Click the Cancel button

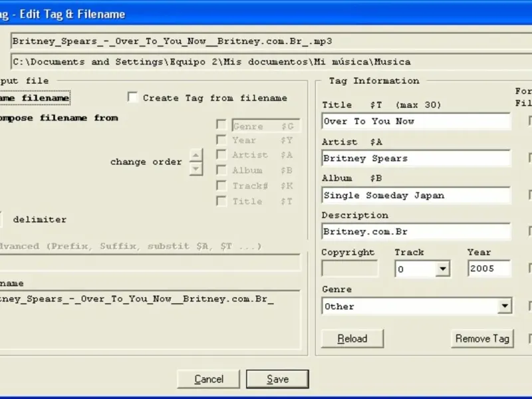point(209,379)
